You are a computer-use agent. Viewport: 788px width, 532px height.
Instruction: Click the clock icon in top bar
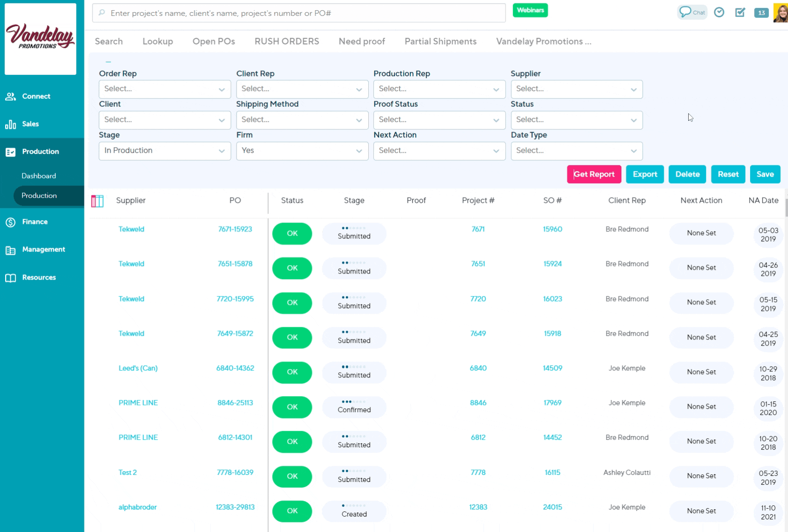click(719, 13)
